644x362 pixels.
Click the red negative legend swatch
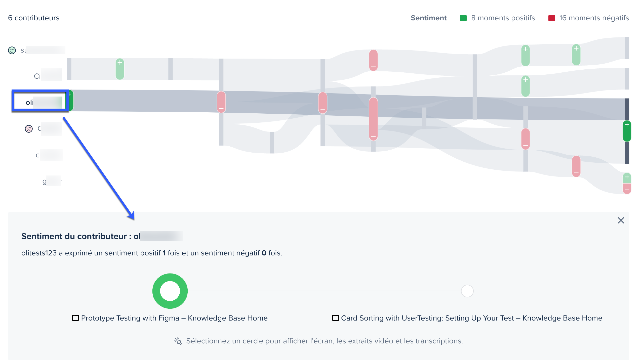point(551,18)
